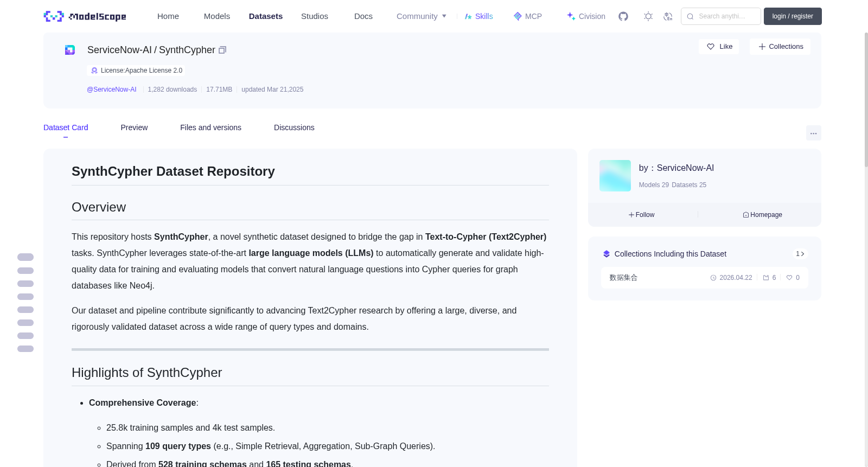Click 'License:Apache License 2.0' text
Viewport: 868px width, 467px height.
coord(142,71)
